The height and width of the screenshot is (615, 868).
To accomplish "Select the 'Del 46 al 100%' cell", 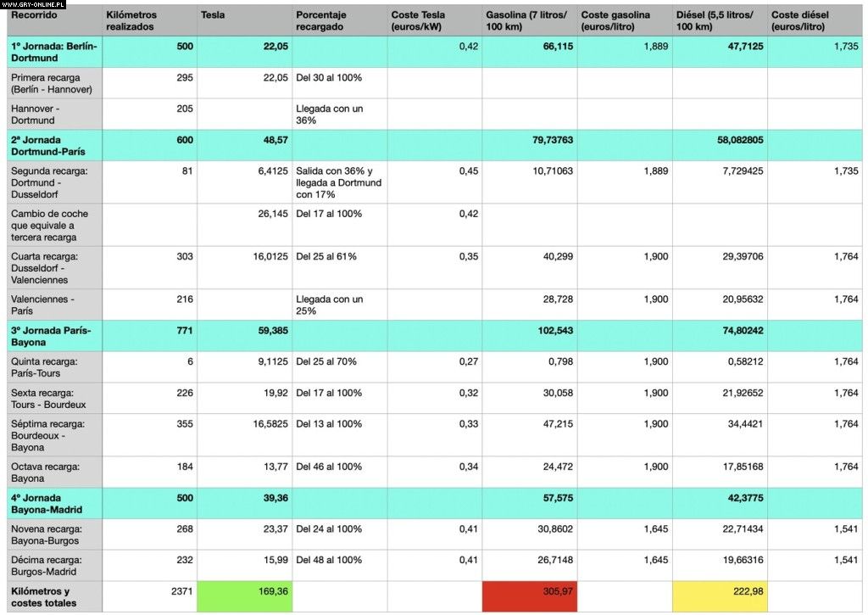I will pyautogui.click(x=329, y=466).
